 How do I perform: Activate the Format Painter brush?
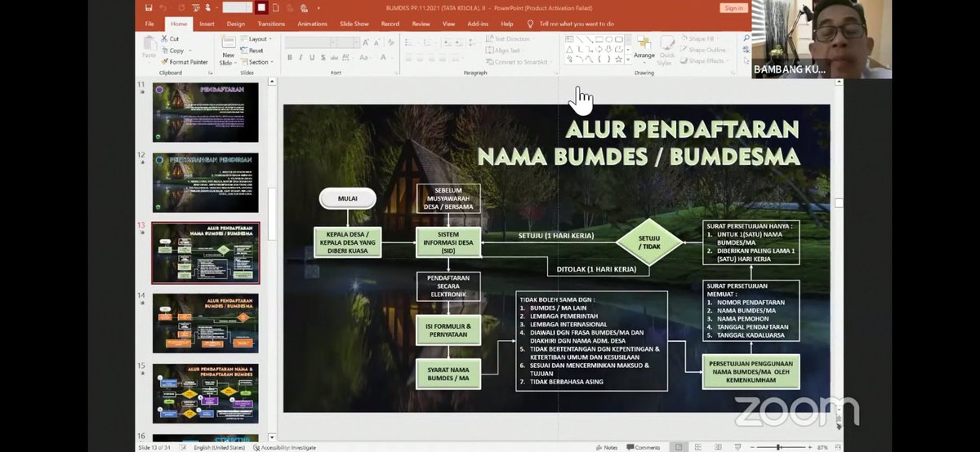185,62
